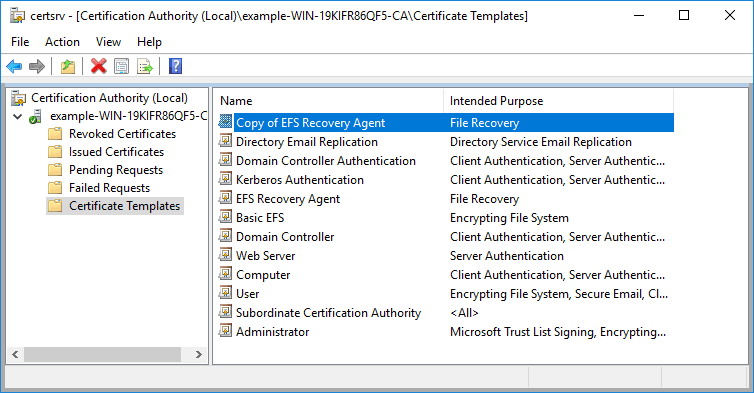Click the tree pane horizontal scrollbar thumb
Viewport: 754px width, 393px height.
point(102,355)
